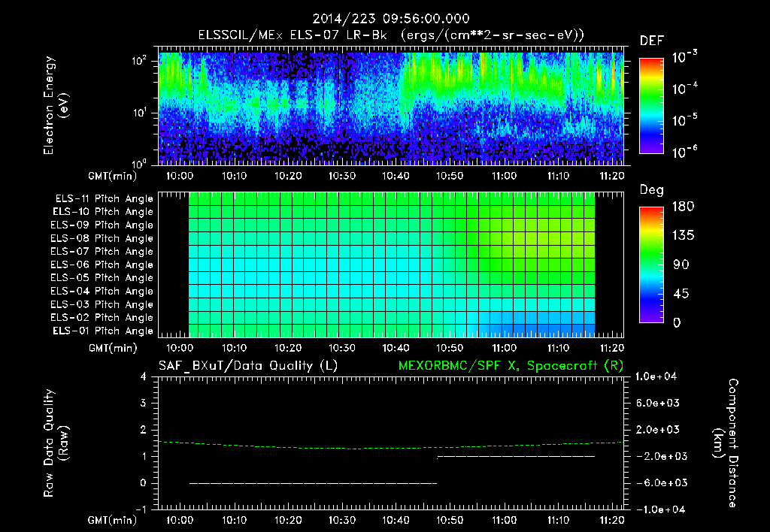Screen dimensions: 770x532
Task: Click the ELS-11 Pitch Angle row label
Action: pyautogui.click(x=104, y=199)
